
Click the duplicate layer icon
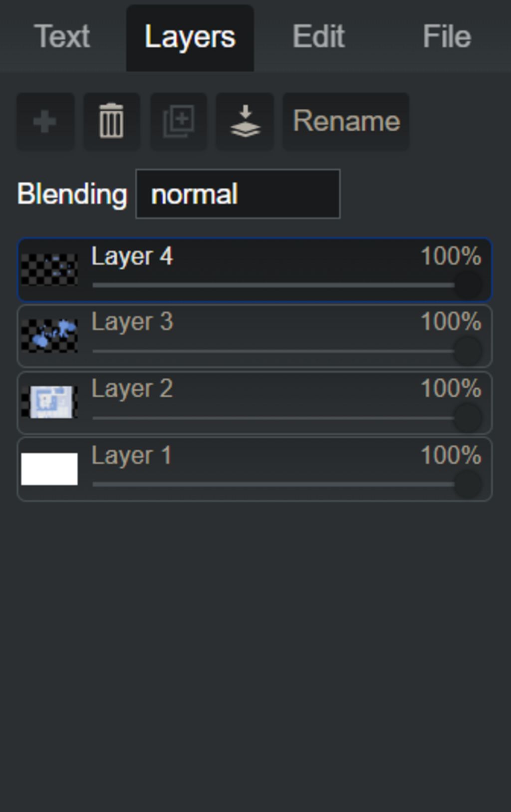tap(179, 121)
